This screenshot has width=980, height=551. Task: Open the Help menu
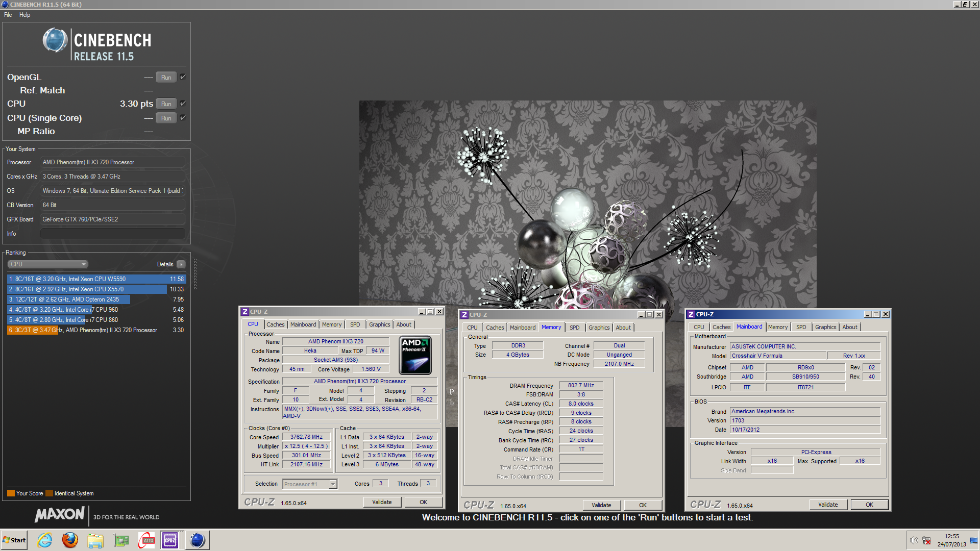tap(24, 15)
